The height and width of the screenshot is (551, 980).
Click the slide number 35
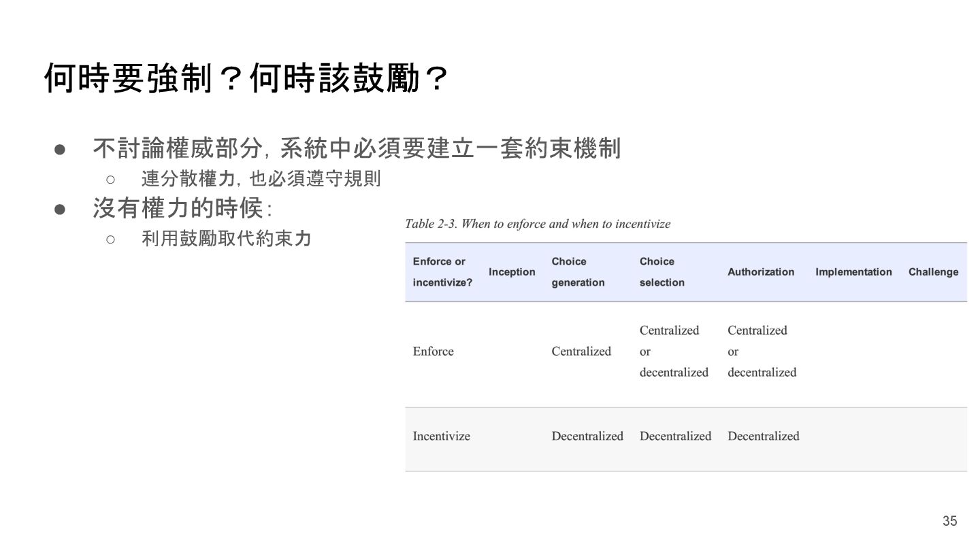(949, 521)
